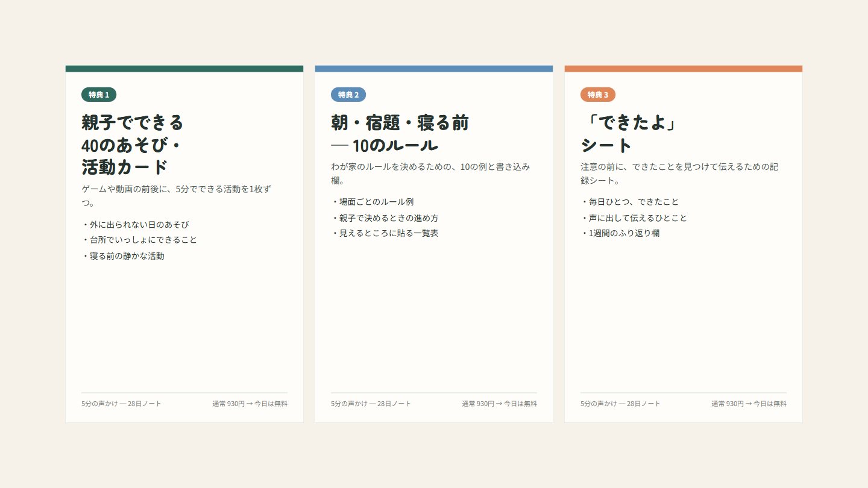868x488 pixels.
Task: Click bullet 毎日ひとつ、できたこと
Action: [629, 202]
